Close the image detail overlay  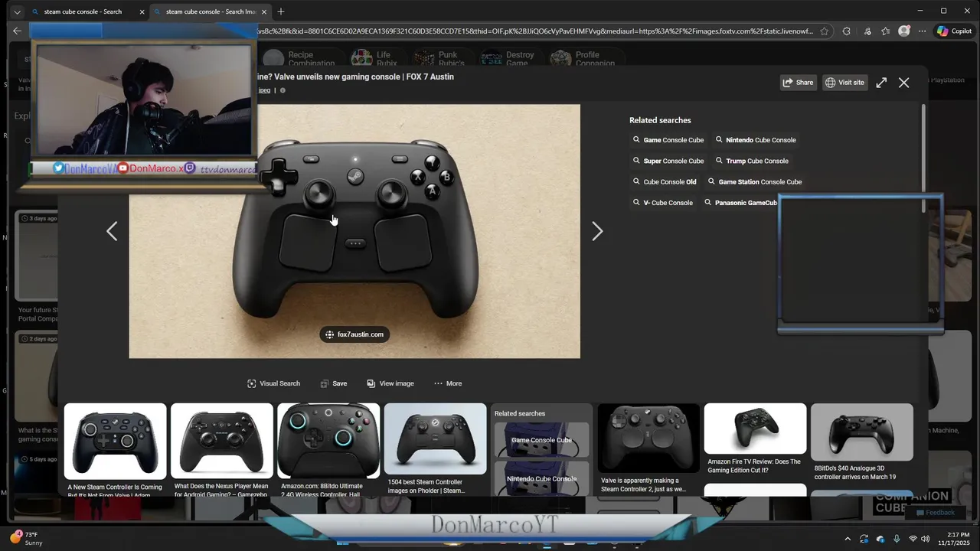pyautogui.click(x=904, y=83)
